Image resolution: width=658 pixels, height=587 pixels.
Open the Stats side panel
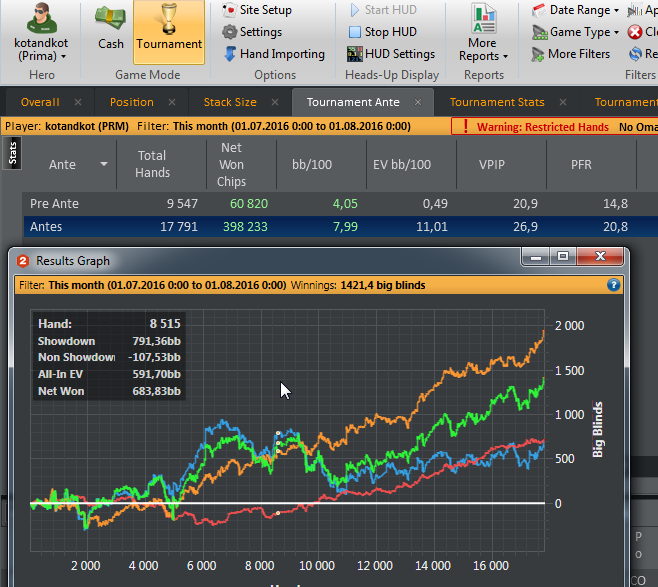pyautogui.click(x=12, y=153)
